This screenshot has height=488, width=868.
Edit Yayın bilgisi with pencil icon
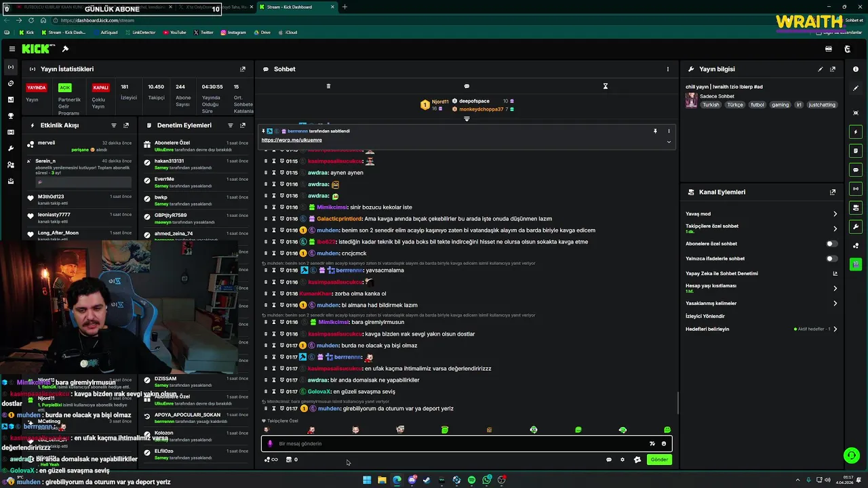click(821, 69)
